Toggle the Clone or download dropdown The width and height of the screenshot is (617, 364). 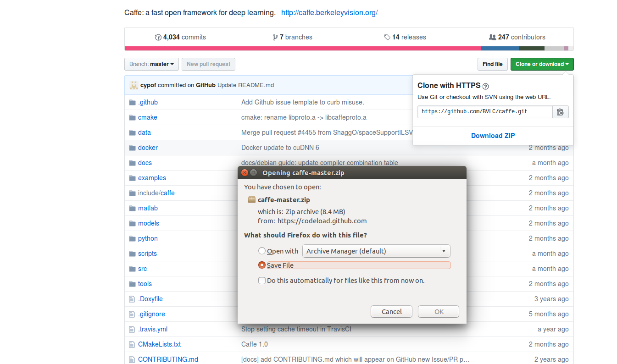(542, 64)
